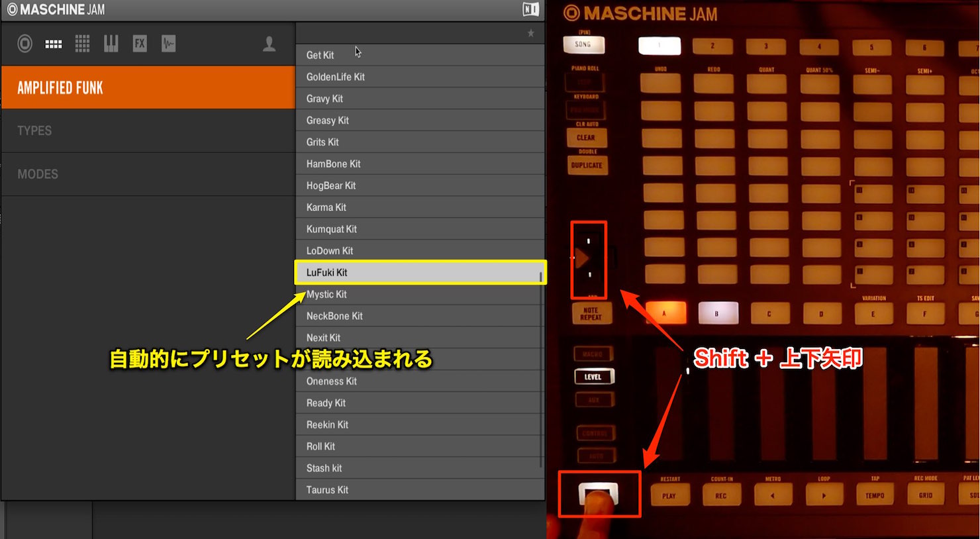Click the NI logo icon
The image size is (980, 539).
tap(530, 9)
